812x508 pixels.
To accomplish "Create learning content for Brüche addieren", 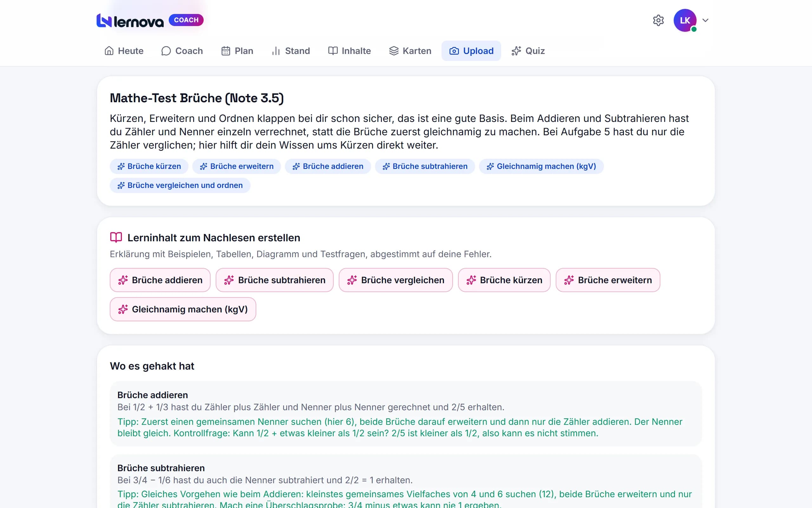I will pos(160,280).
